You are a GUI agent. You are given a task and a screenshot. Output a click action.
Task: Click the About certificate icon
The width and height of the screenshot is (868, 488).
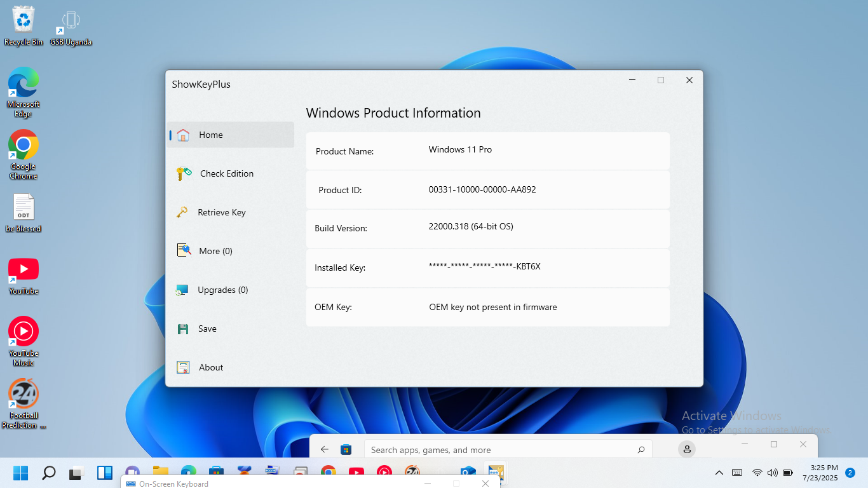click(183, 367)
